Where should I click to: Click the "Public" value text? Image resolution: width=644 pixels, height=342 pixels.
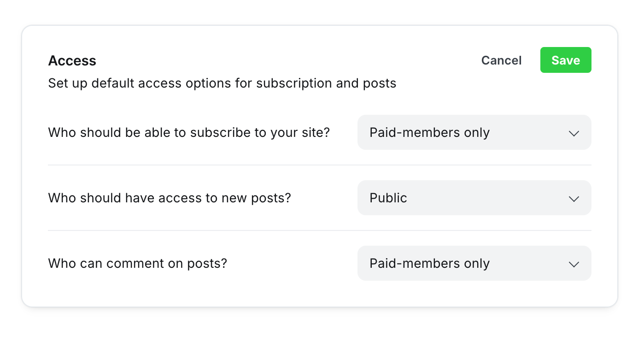tap(388, 198)
